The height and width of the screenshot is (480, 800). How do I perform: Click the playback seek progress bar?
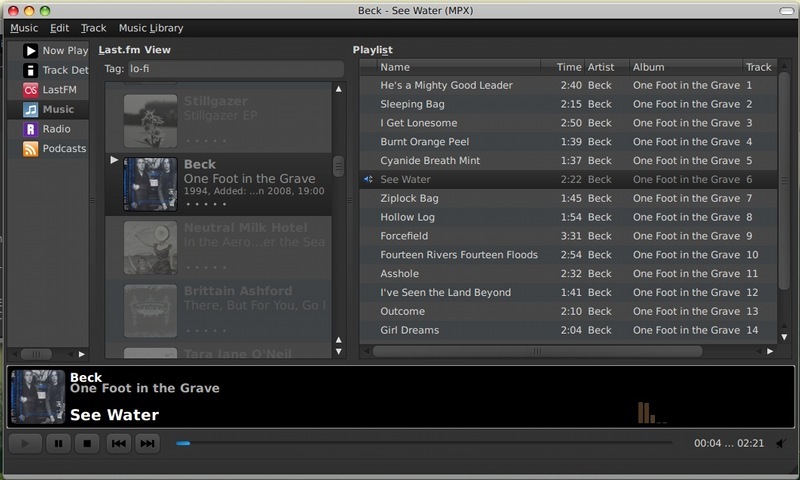click(423, 443)
